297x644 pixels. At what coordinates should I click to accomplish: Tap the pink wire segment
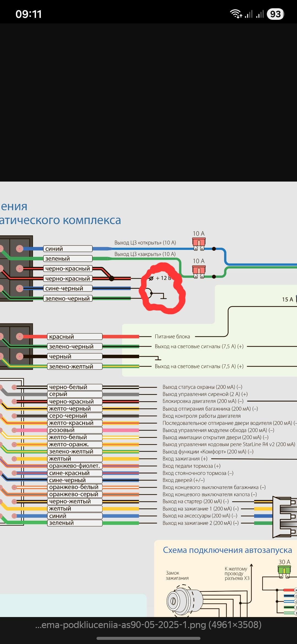click(x=120, y=430)
